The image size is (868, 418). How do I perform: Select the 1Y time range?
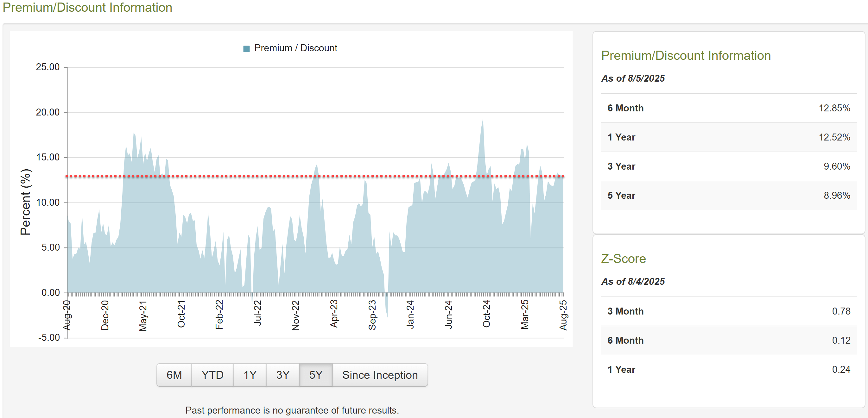coord(250,375)
